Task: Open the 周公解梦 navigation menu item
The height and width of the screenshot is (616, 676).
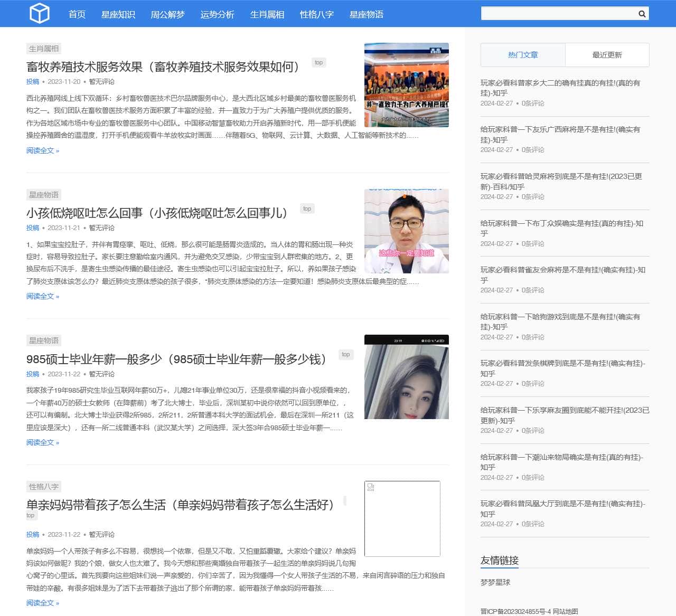Action: (167, 14)
